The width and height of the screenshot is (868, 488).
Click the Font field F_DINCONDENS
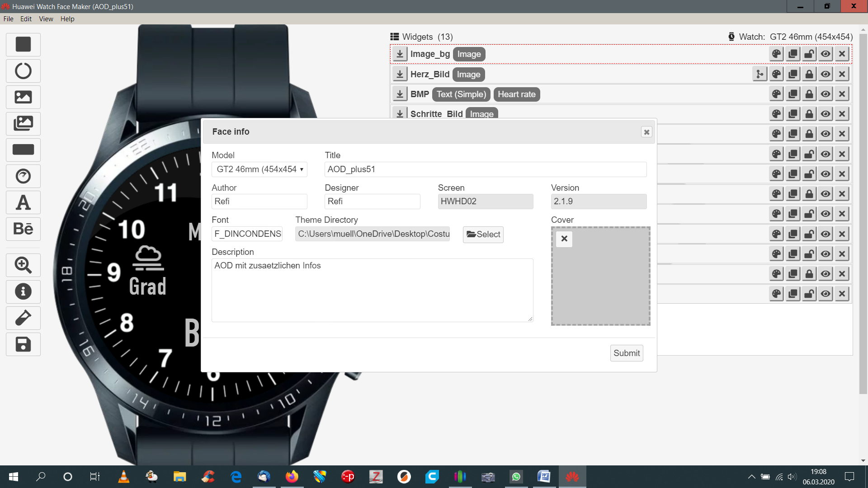click(x=247, y=234)
